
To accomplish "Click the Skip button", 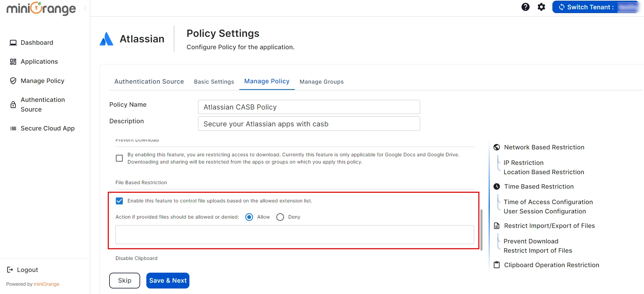I will 125,281.
